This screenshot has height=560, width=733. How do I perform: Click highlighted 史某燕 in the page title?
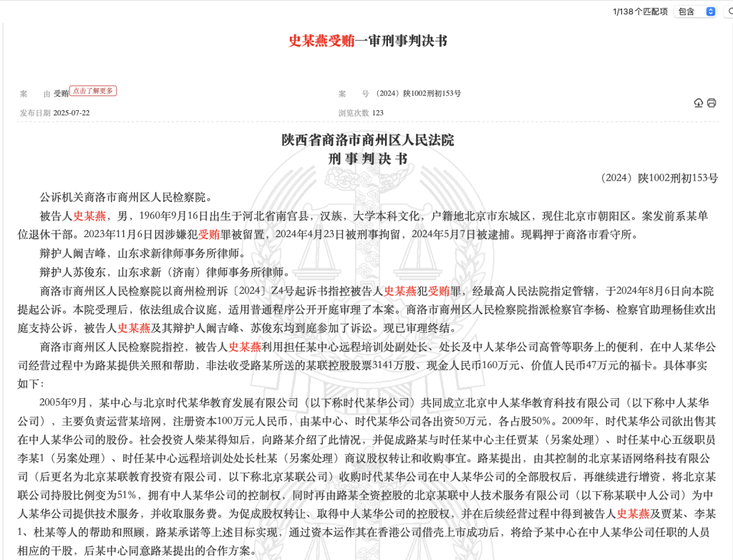[308, 41]
